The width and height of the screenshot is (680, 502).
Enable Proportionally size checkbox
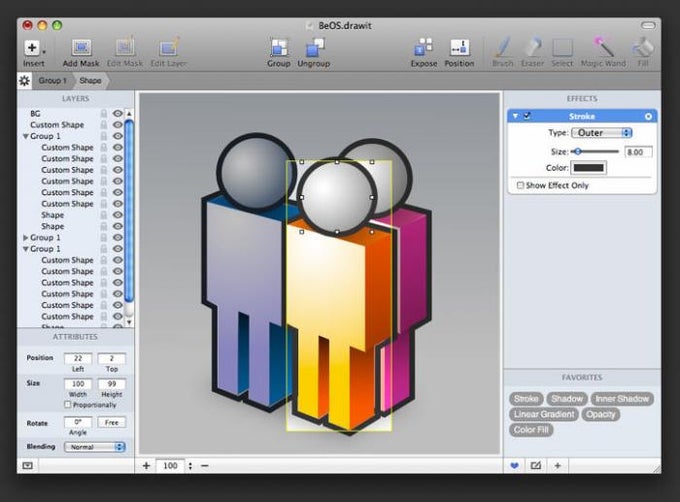tap(67, 405)
